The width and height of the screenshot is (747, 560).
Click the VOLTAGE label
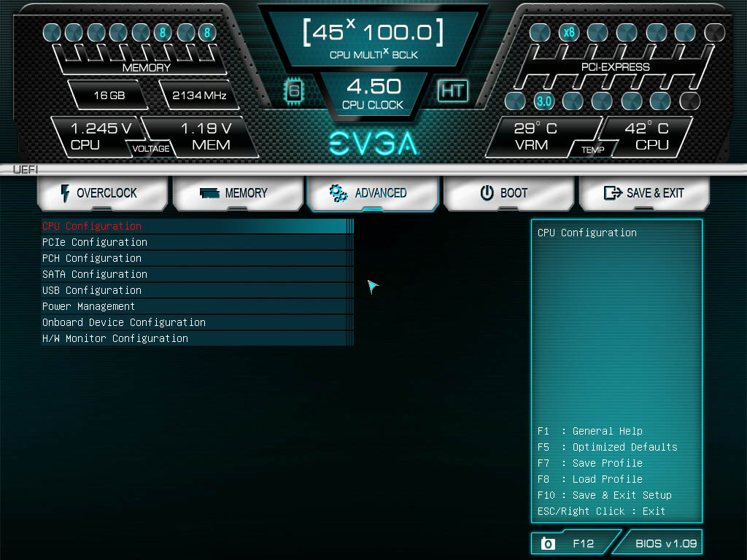[151, 149]
